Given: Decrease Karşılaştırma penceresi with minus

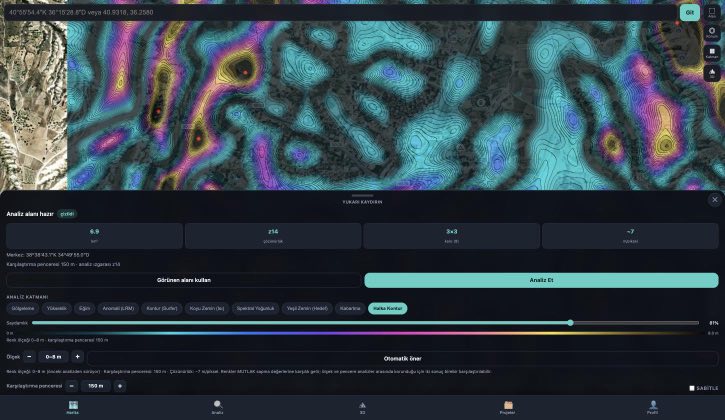Looking at the screenshot, I should click(71, 386).
